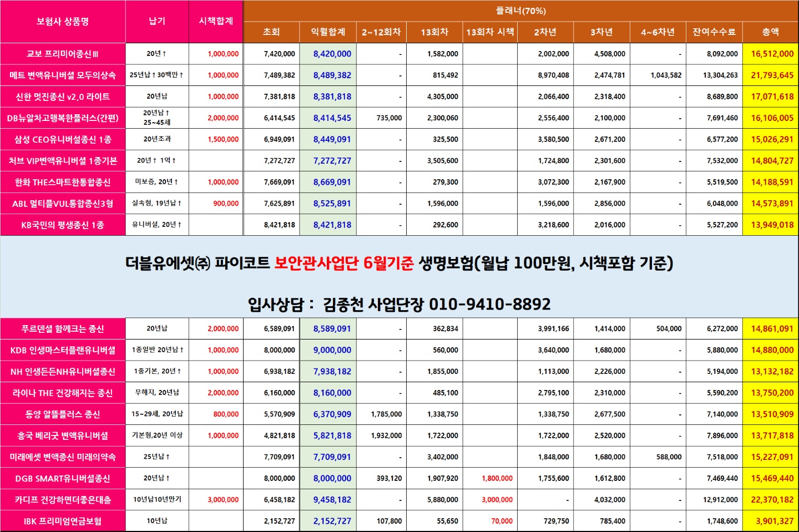Click the 보험사 상품명 column header

click(63, 22)
